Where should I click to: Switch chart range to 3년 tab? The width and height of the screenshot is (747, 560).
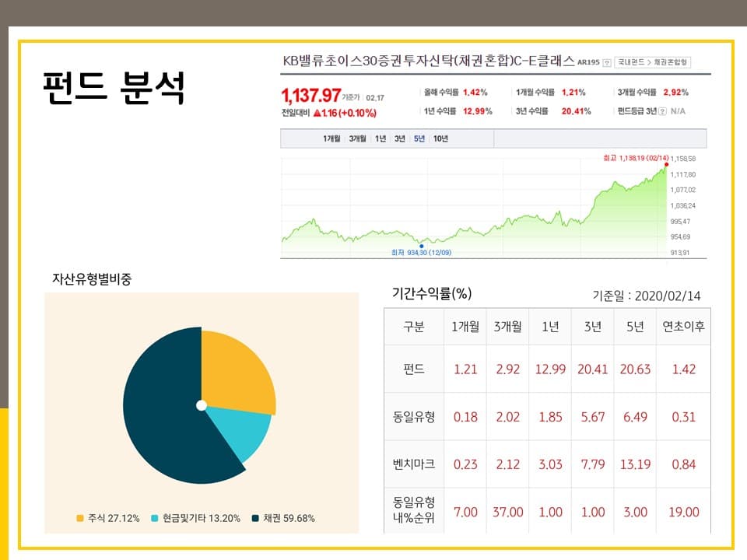(x=400, y=138)
